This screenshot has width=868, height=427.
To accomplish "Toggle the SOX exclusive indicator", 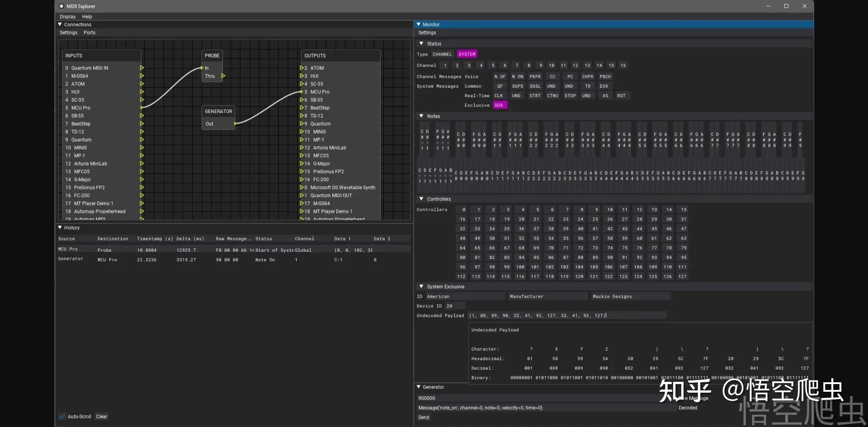I will click(499, 105).
